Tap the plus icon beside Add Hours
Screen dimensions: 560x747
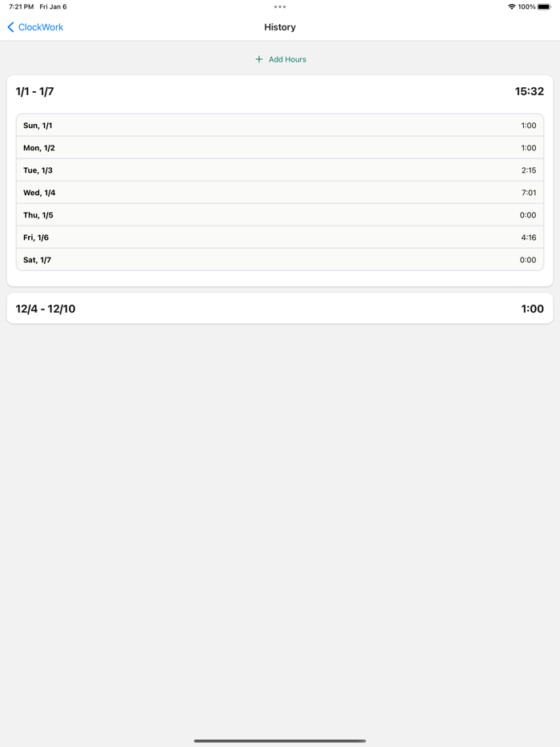click(x=258, y=59)
